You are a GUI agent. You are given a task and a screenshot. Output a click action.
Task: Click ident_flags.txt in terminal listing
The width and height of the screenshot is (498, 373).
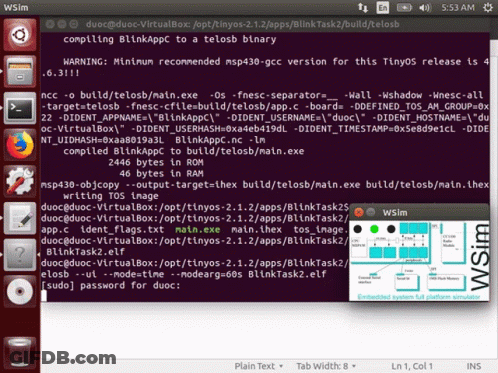(x=122, y=230)
